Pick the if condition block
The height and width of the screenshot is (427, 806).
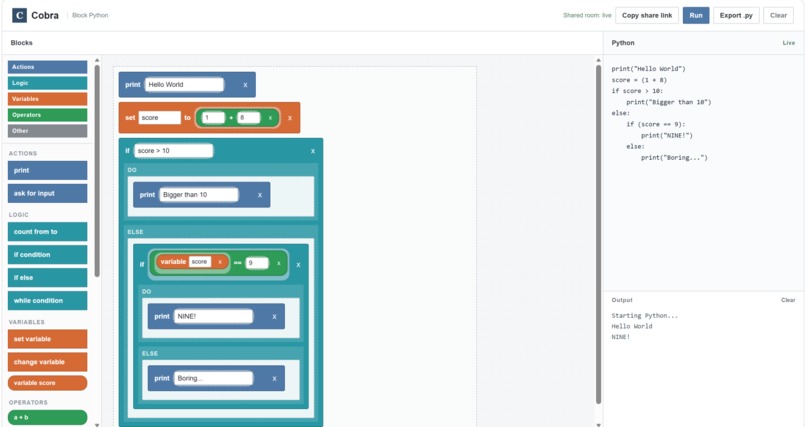[x=47, y=255]
